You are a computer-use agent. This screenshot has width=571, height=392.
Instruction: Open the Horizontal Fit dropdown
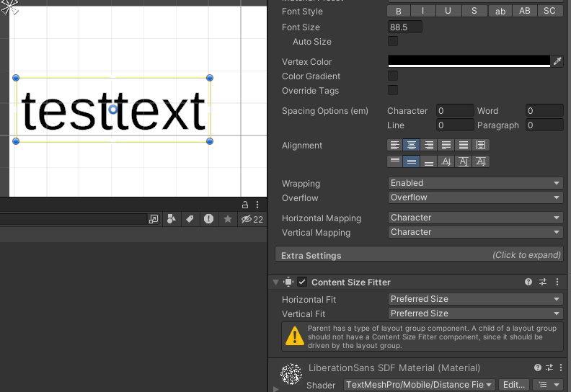pos(475,299)
